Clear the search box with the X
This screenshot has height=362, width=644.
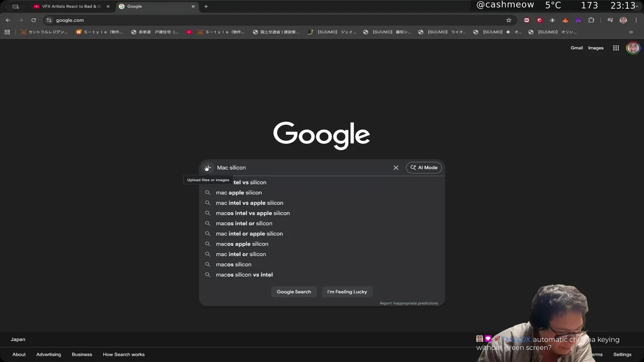pos(396,167)
